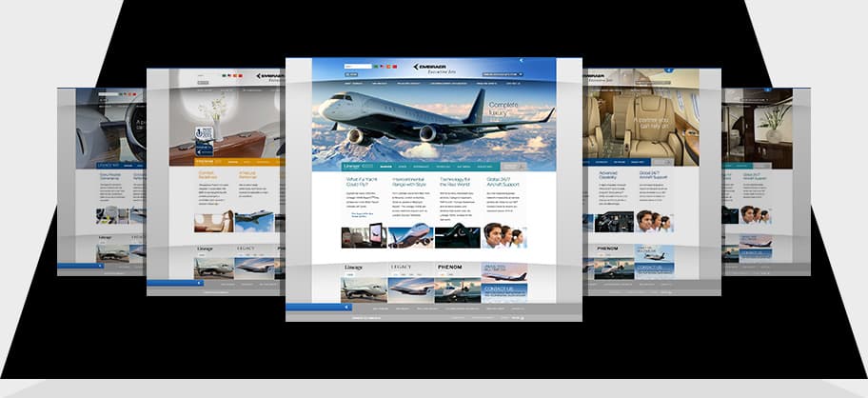Click the Embraer logo on second-left page
The height and width of the screenshot is (398, 868).
point(270,76)
